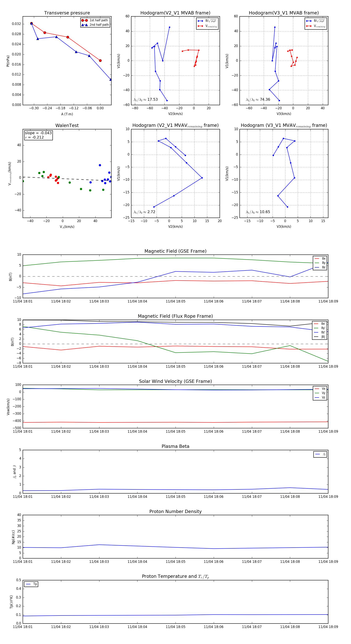Click the eigenvalue ratio annotation reading 10.65
Image resolution: width=351 pixels, height=644 pixels.
tap(258, 212)
